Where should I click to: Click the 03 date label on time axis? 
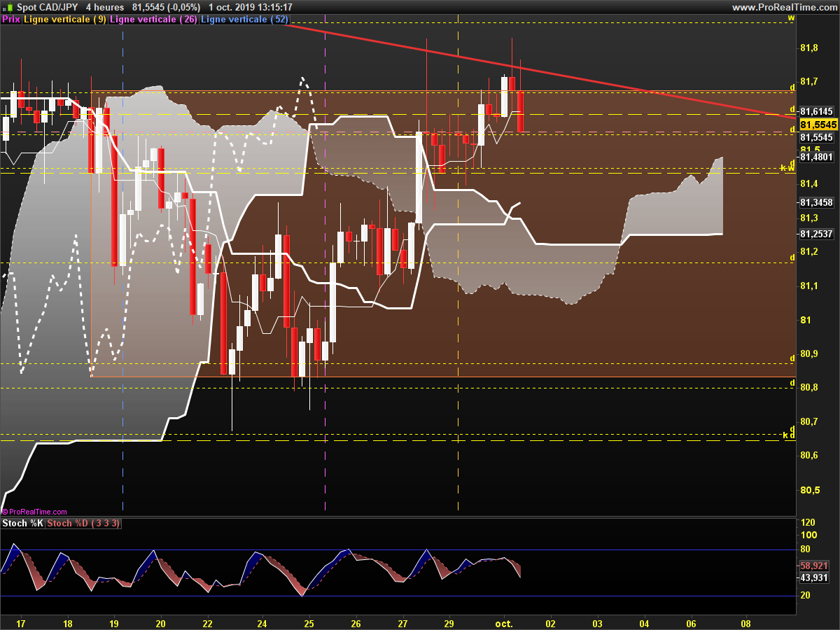(597, 623)
